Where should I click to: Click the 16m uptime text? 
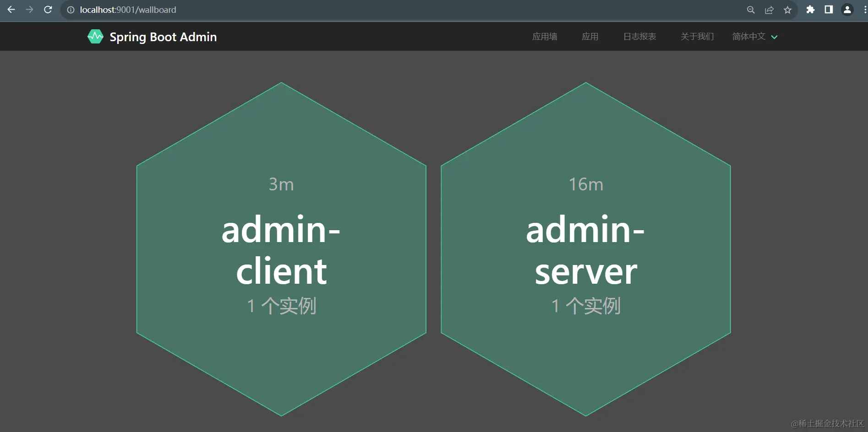point(586,184)
